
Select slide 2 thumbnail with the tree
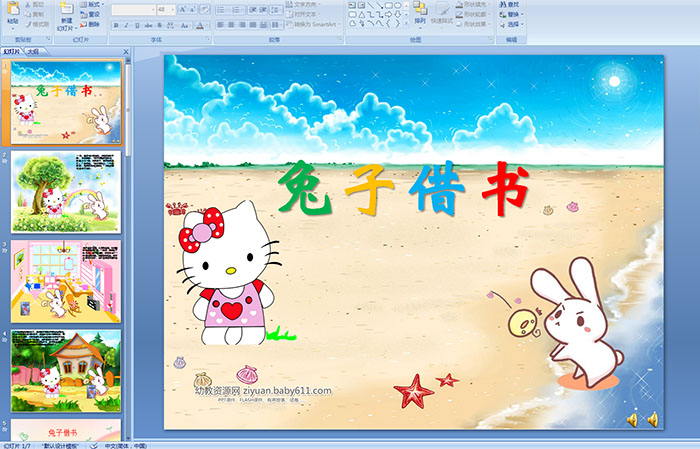tap(66, 192)
